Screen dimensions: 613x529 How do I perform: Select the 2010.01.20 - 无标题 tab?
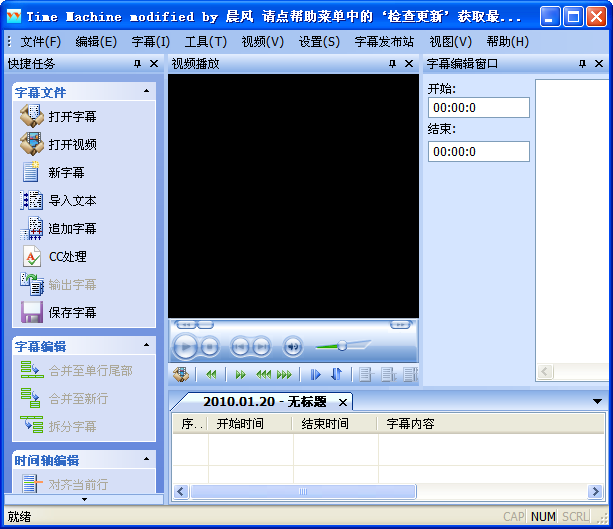(264, 402)
